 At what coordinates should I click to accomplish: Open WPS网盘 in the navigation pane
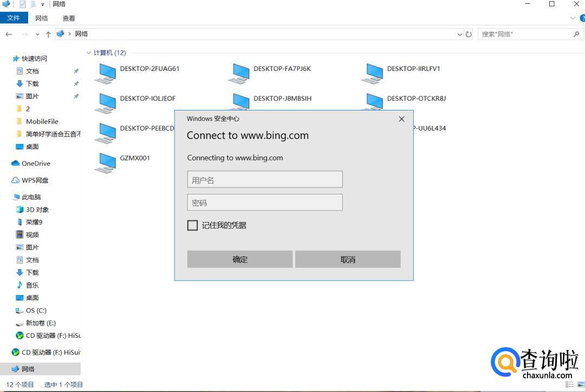[35, 180]
